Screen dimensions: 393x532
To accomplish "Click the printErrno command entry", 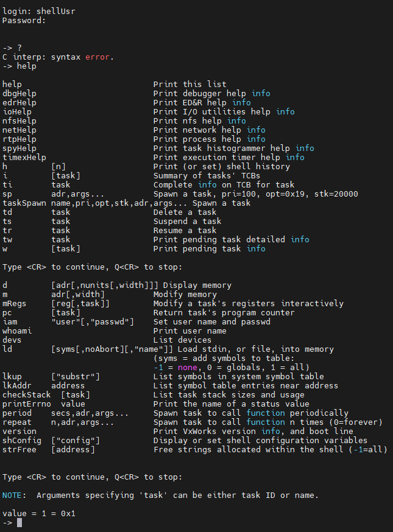I will [x=27, y=404].
